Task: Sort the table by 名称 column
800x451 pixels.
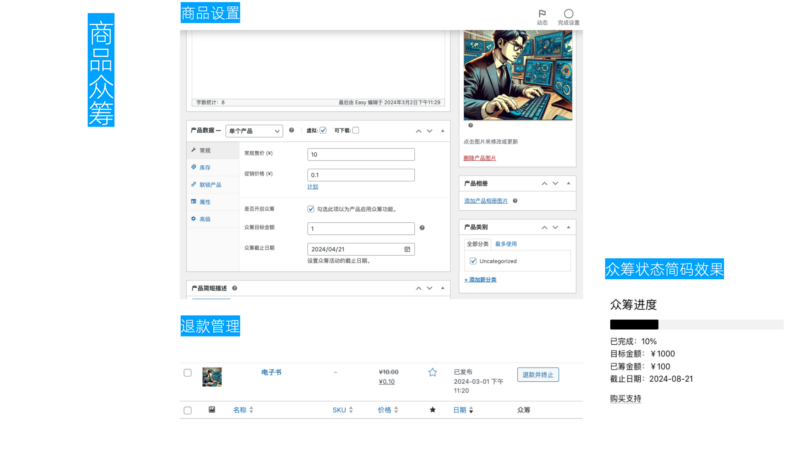Action: 243,410
